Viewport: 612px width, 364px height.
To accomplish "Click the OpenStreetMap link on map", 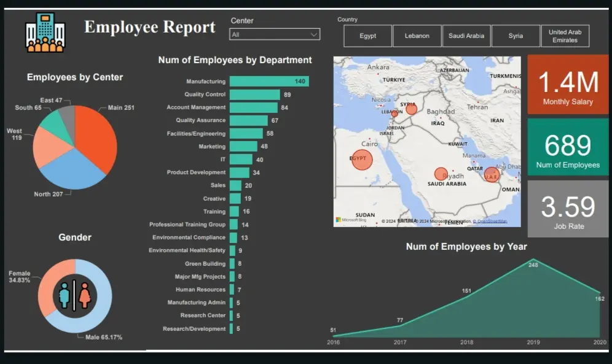I will (490, 222).
